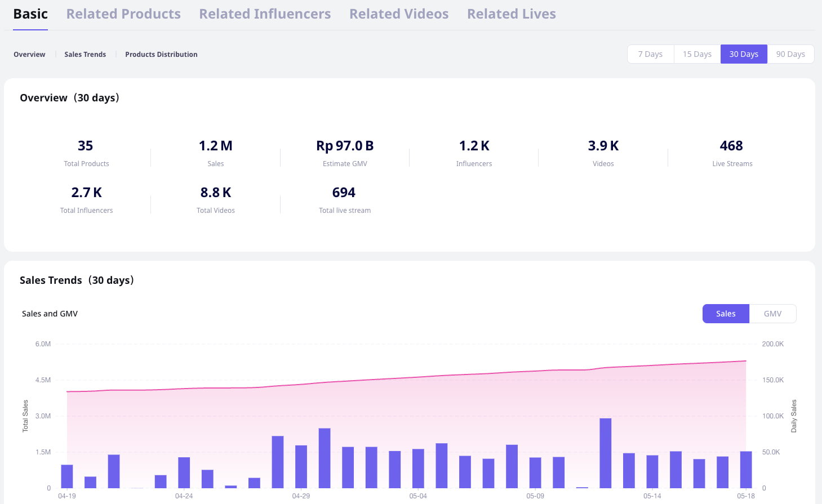Toggle the chart to Sales view

coord(726,314)
